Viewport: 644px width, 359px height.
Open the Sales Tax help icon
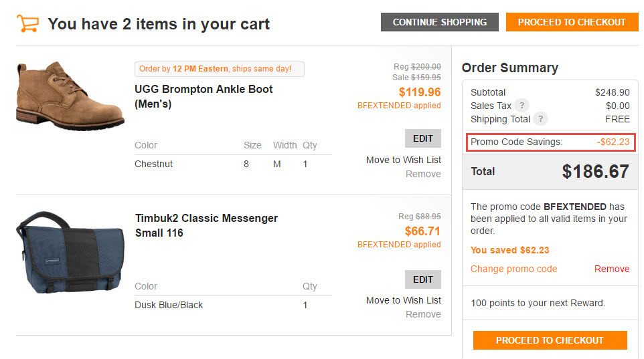pyautogui.click(x=521, y=106)
